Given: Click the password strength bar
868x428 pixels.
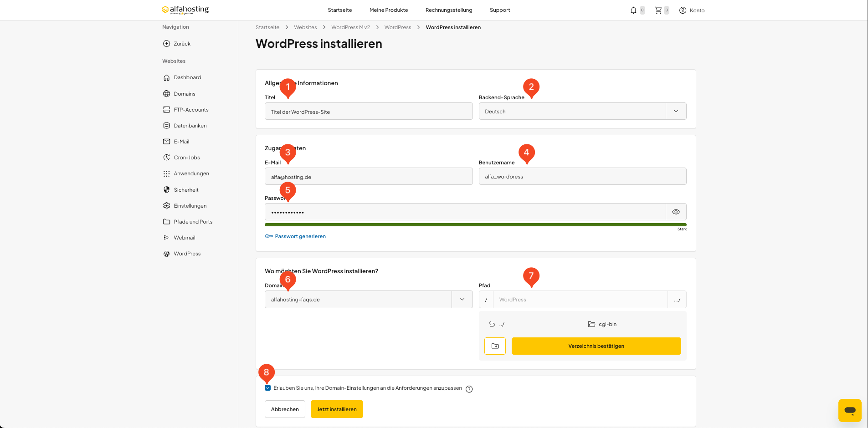Looking at the screenshot, I should 476,224.
